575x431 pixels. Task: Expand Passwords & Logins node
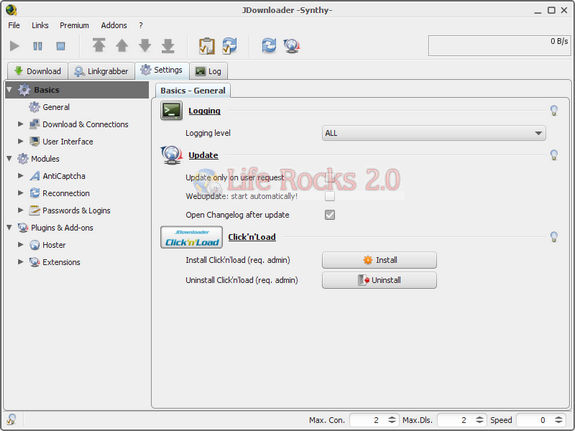click(x=21, y=210)
